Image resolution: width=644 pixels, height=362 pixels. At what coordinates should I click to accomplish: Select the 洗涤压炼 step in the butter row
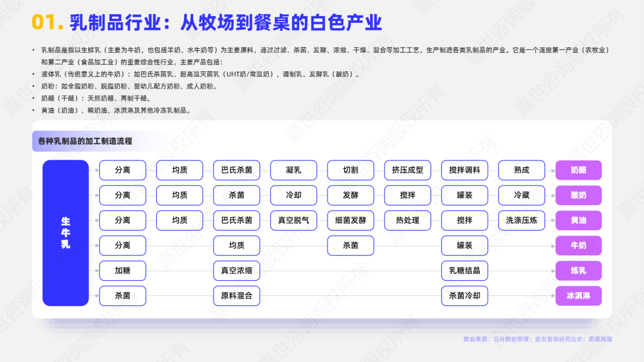click(x=521, y=220)
